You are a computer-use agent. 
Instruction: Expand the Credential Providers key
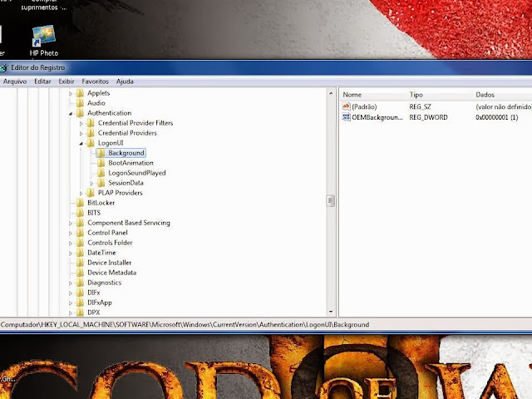coord(81,133)
